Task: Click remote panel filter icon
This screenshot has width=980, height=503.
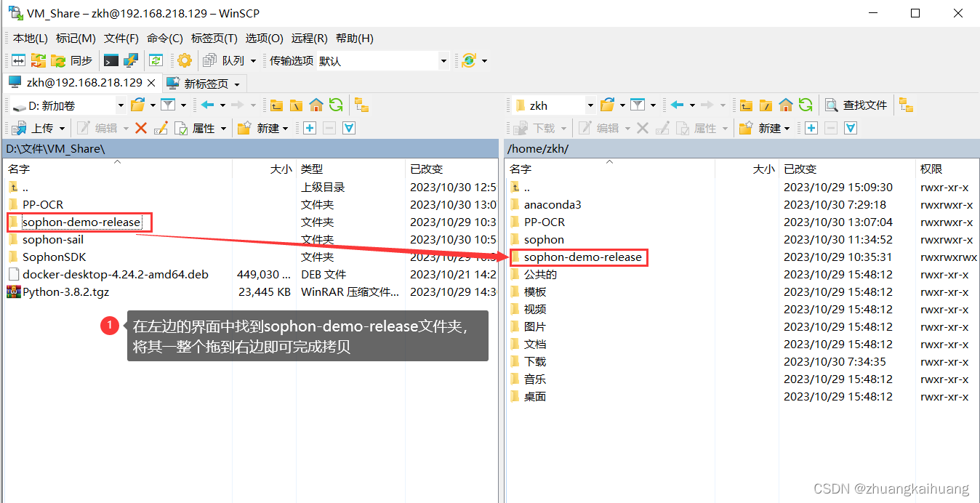Action: (638, 105)
